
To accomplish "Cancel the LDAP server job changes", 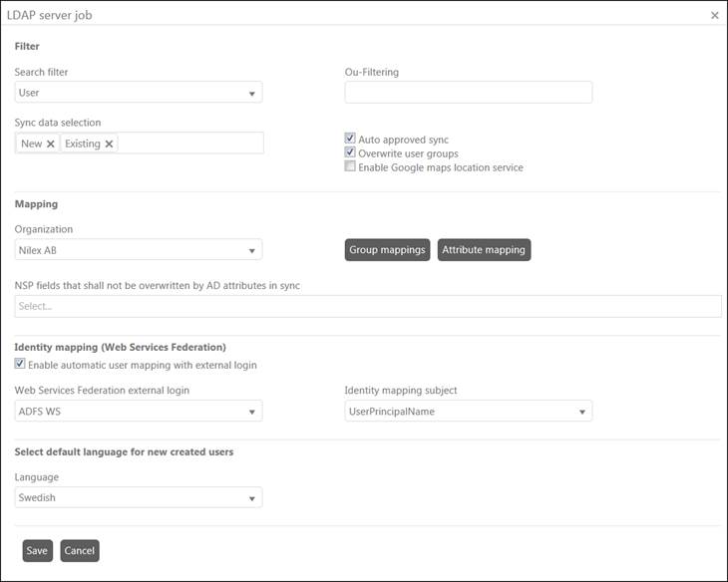I will (x=80, y=551).
